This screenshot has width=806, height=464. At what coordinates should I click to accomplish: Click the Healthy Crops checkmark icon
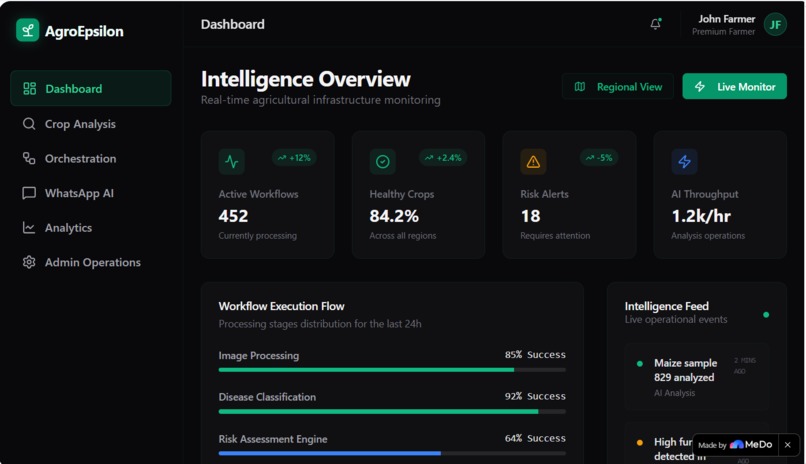[x=382, y=161]
